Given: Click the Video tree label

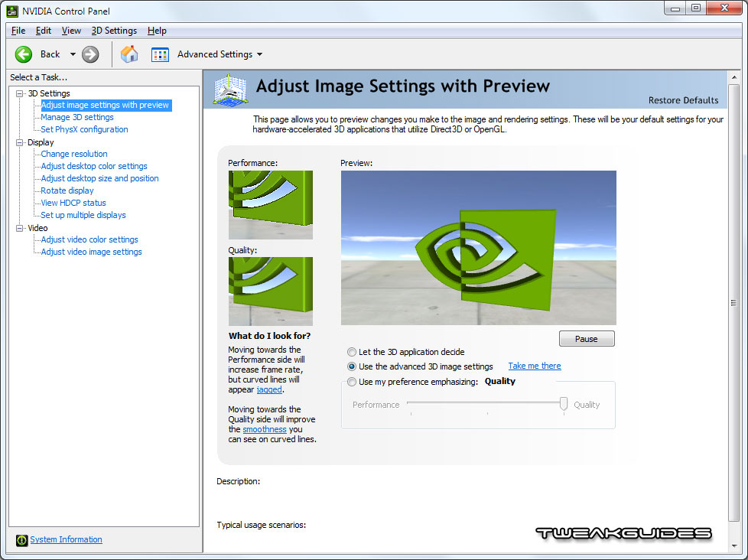Looking at the screenshot, I should [37, 228].
